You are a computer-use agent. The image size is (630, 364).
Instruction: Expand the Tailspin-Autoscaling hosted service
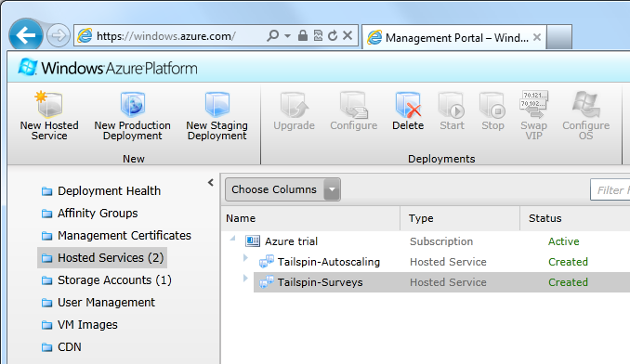tap(245, 257)
